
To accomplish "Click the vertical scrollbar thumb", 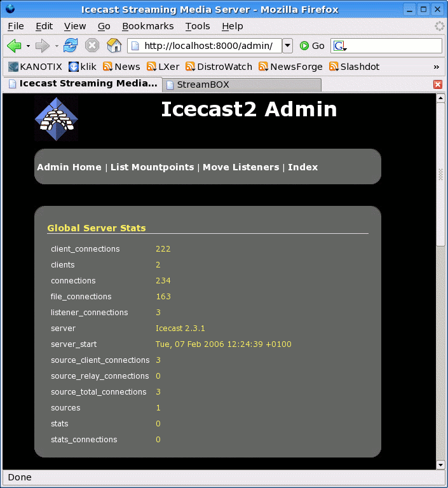I will point(440,175).
